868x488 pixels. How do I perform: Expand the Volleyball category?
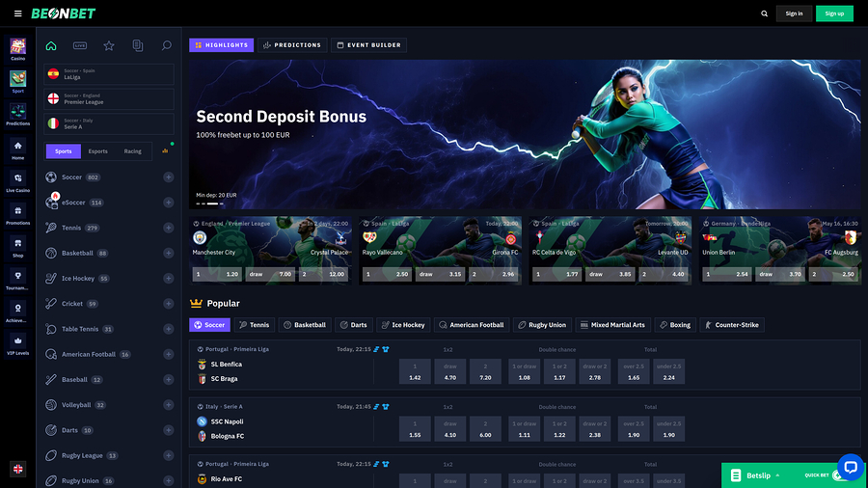tap(168, 405)
